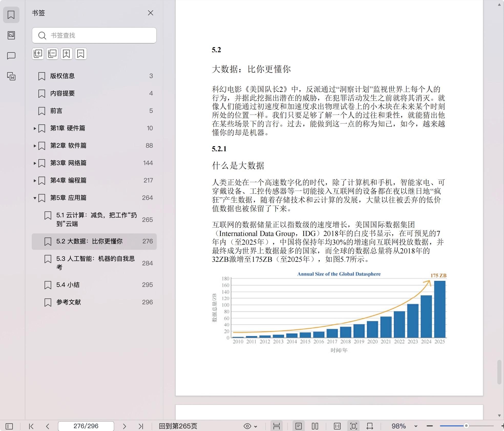This screenshot has width=504, height=431.
Task: Expand the 第1章 硬件篇 chapter
Action: [35, 128]
